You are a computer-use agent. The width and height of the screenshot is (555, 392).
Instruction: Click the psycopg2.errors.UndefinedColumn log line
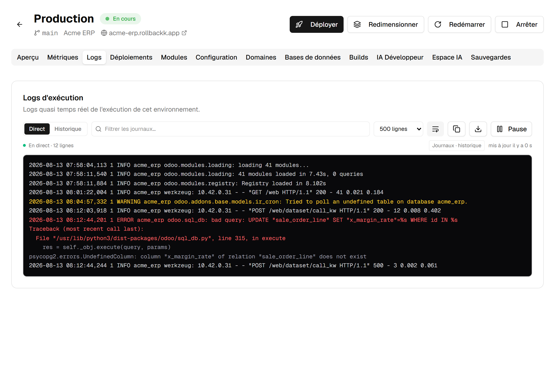tap(198, 256)
